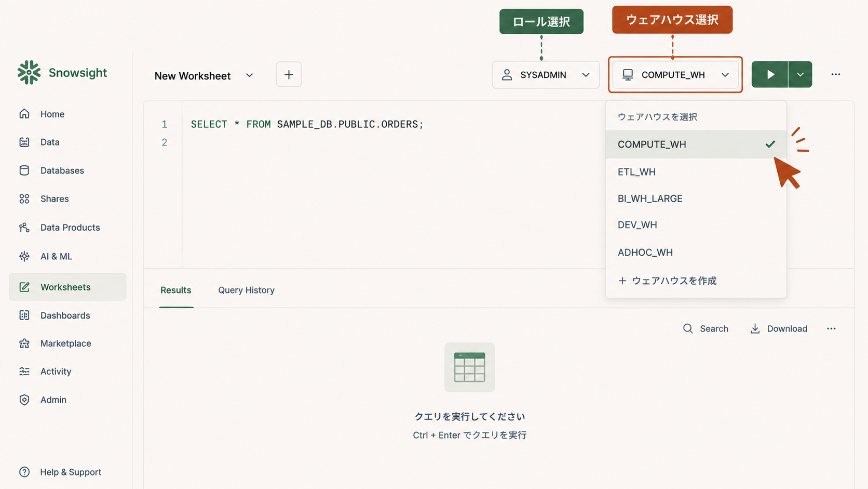
Task: Open the Marketplace label
Action: tap(65, 343)
